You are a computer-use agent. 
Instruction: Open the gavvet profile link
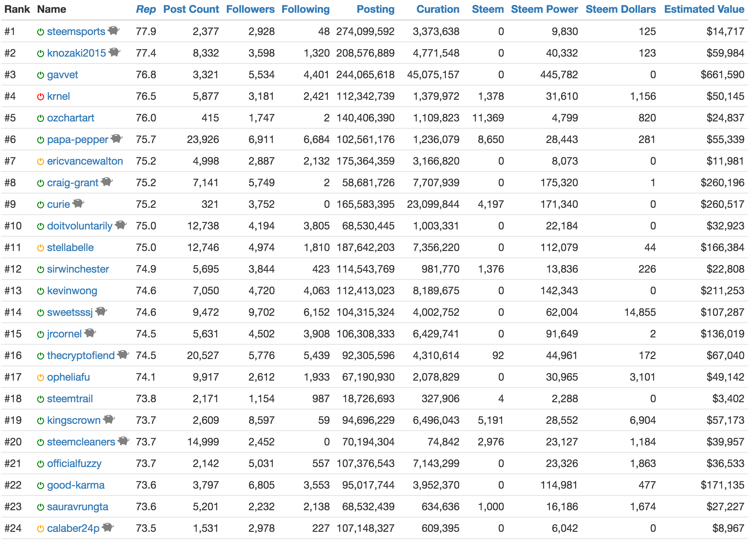[x=63, y=75]
